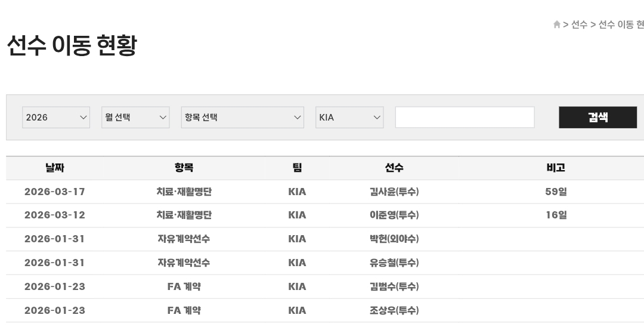
Task: Select player 이준영(투수) in the table
Action: 394,215
